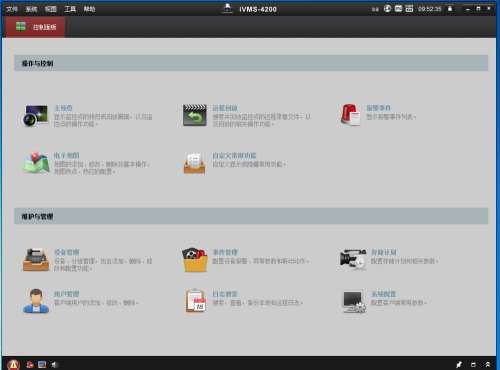The width and height of the screenshot is (500, 370).
Task: Open the E-map (电子地图) icon
Action: point(36,163)
